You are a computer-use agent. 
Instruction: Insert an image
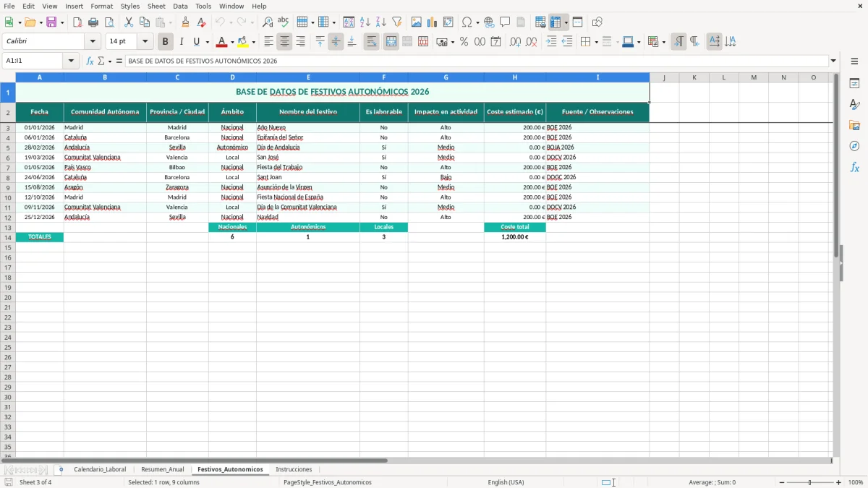tap(417, 22)
